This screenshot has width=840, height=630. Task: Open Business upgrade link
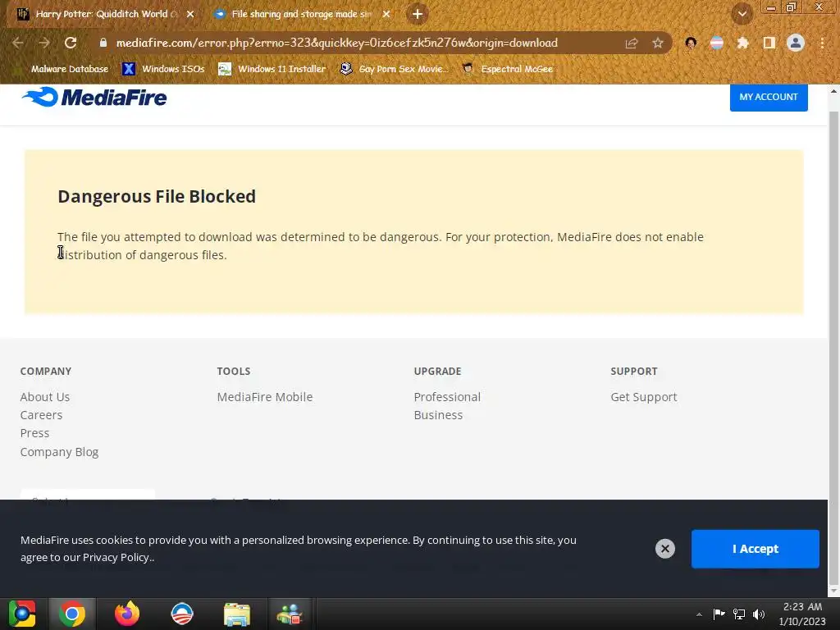pyautogui.click(x=438, y=415)
